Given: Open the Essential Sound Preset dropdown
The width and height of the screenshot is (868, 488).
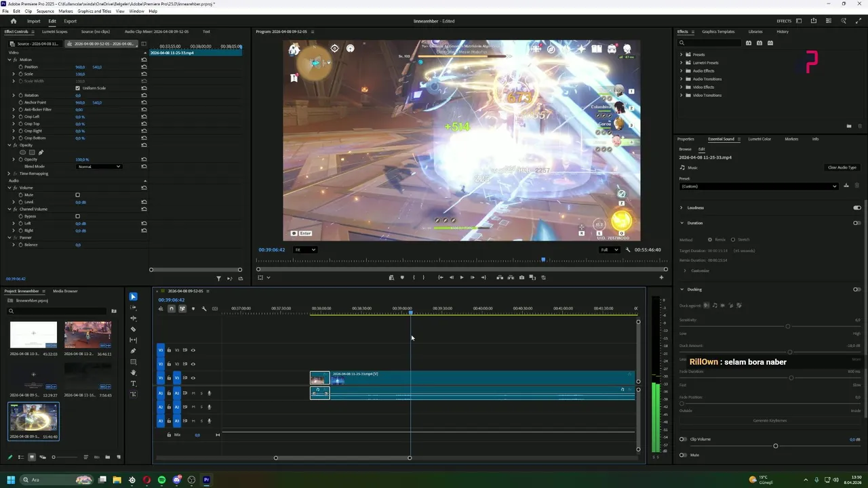Looking at the screenshot, I should point(759,186).
